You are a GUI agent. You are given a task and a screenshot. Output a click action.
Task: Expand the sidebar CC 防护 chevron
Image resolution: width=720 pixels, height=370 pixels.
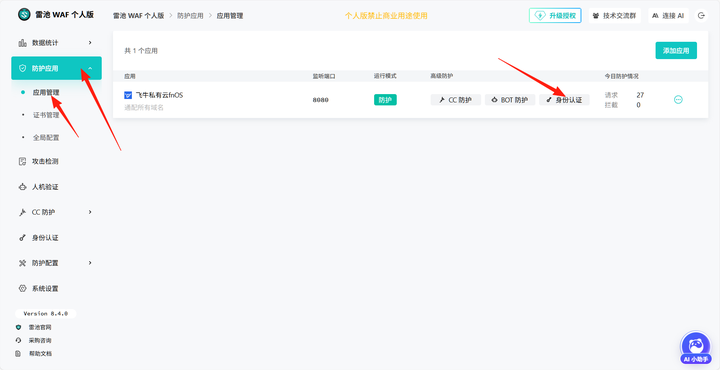(90, 212)
